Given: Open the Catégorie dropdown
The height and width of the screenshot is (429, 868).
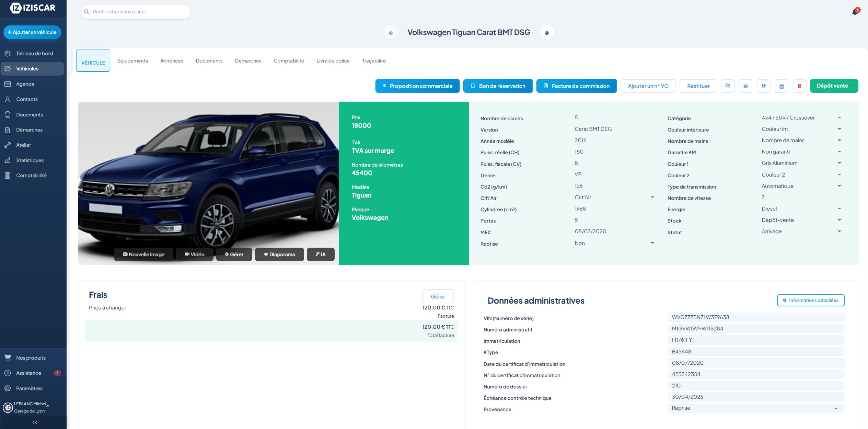Looking at the screenshot, I should click(x=802, y=118).
